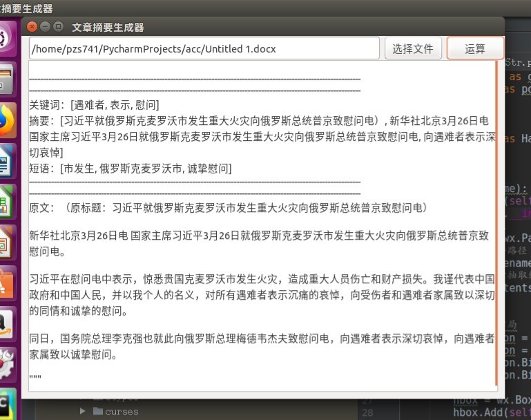Click the paragraph beginning 习近平在慰问电中表示
This screenshot has width=531, height=420.
262,295
